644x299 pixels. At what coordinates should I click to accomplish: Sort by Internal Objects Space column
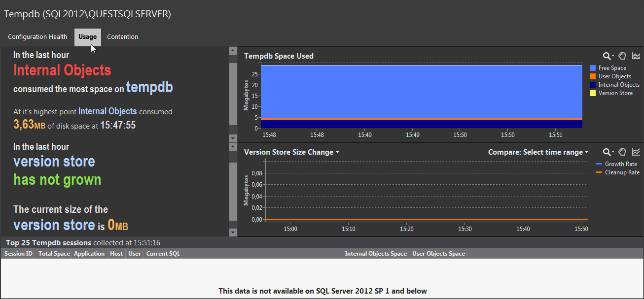coord(375,254)
